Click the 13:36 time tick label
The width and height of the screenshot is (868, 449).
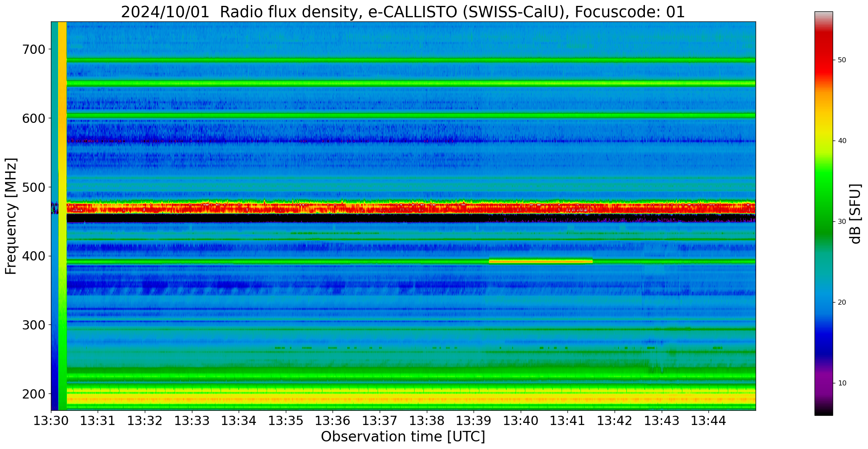coord(333,421)
